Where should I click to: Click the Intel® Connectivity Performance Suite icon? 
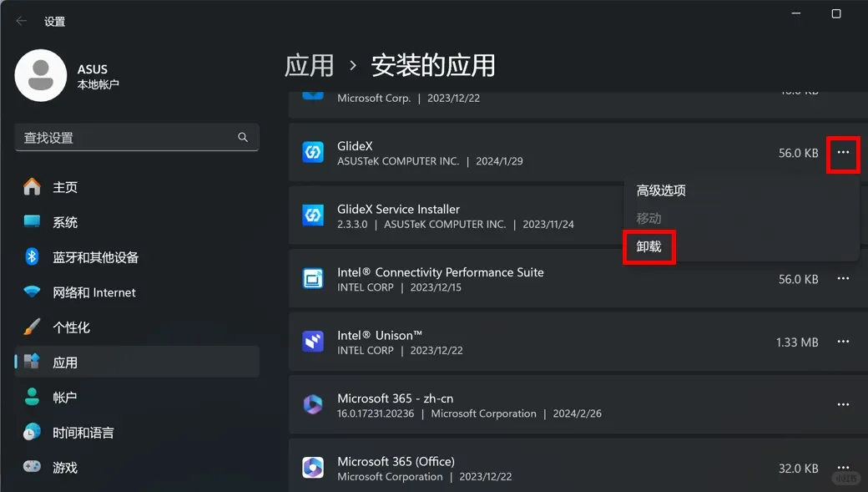[313, 279]
